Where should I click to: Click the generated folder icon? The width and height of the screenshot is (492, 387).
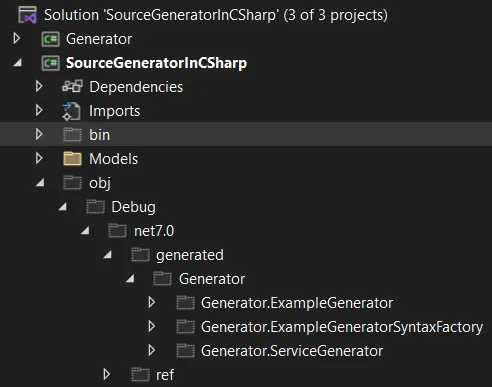(140, 255)
